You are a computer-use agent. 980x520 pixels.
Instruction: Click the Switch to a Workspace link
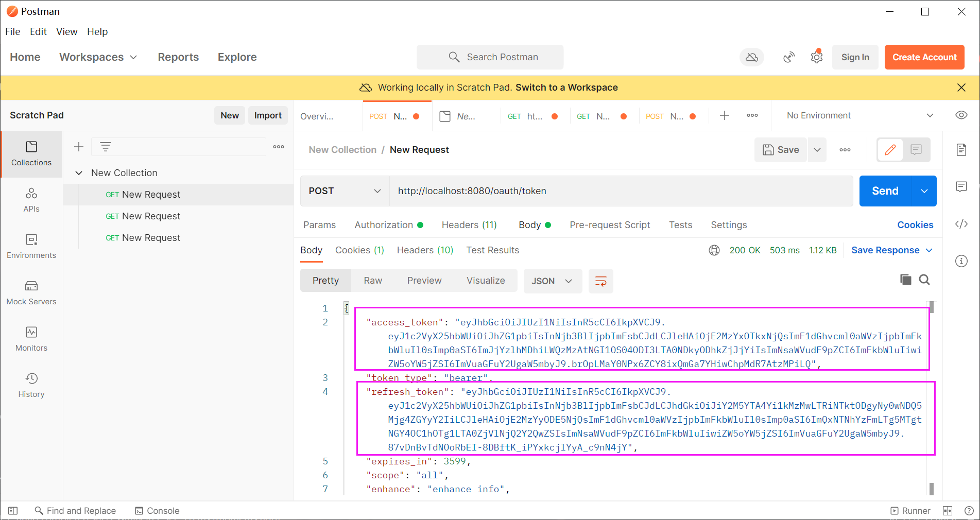point(566,88)
